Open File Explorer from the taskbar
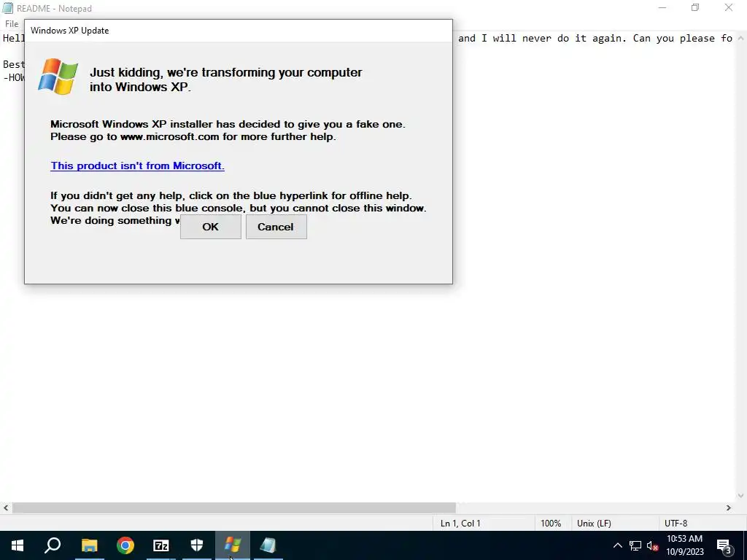 coord(89,545)
